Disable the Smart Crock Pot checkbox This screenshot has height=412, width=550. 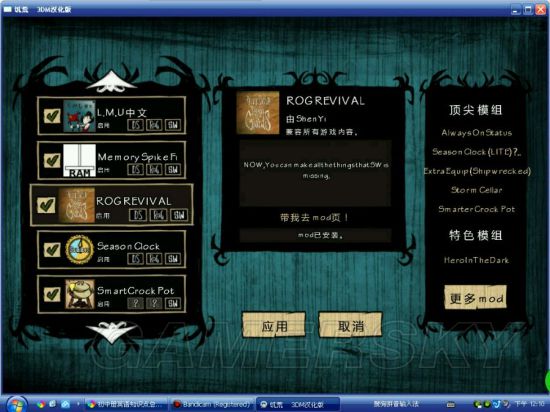point(52,294)
